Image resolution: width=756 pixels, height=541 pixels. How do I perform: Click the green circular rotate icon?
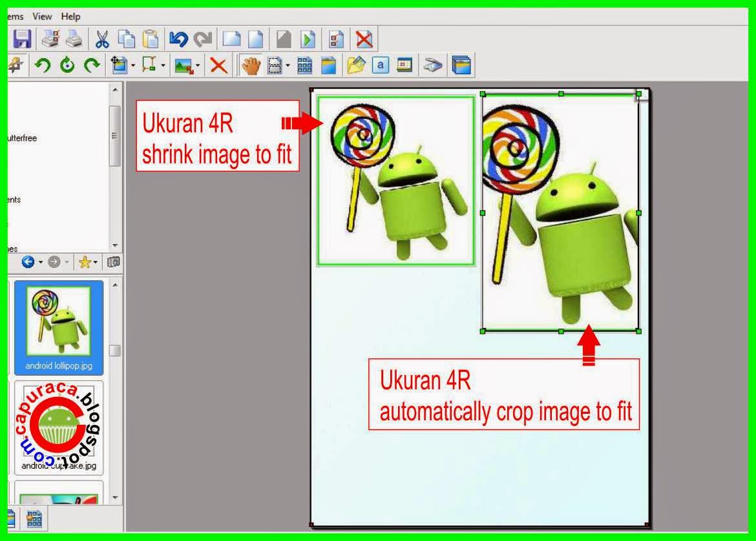[67, 65]
